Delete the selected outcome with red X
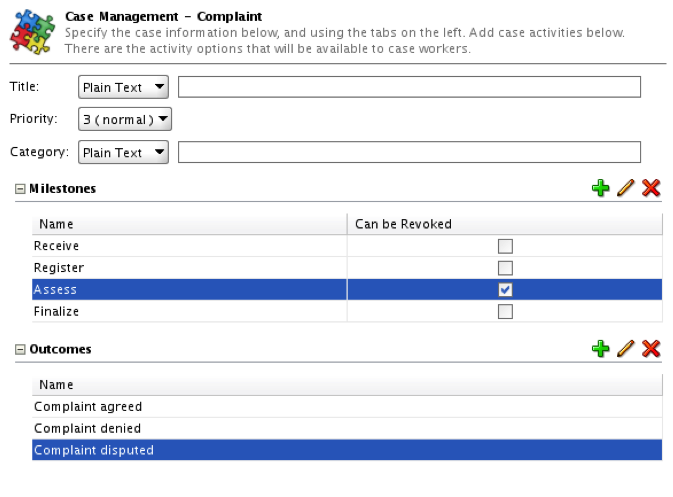The image size is (673, 497). pos(651,348)
